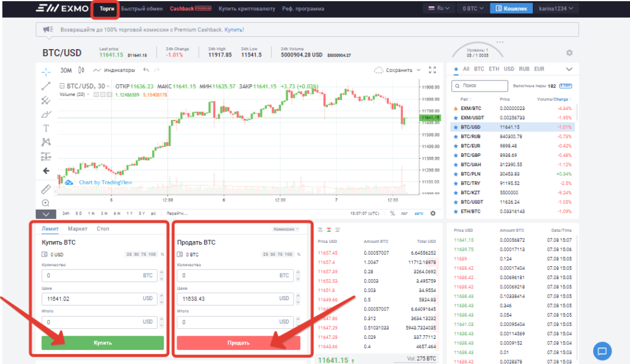Click the Поиск pair search field
The height and width of the screenshot is (364, 630).
click(480, 85)
